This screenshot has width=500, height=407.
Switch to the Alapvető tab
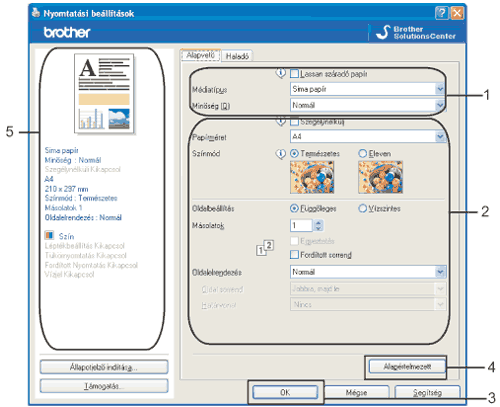201,55
